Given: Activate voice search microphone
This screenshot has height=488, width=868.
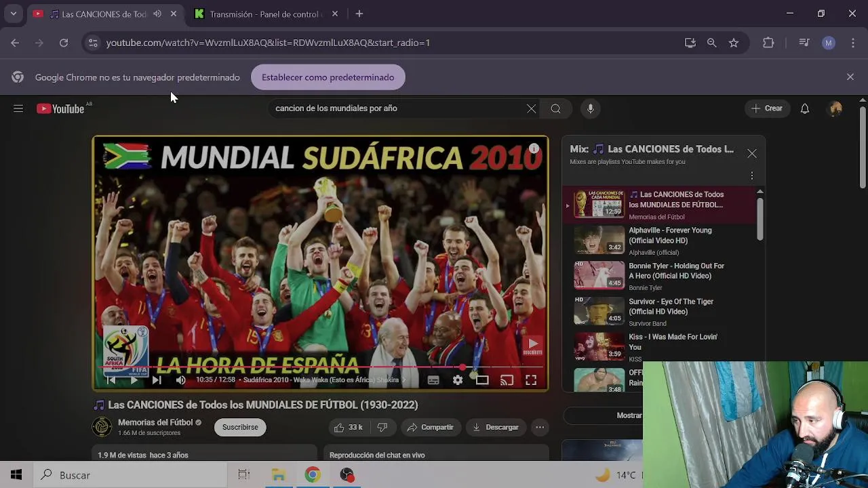Looking at the screenshot, I should click(x=591, y=108).
